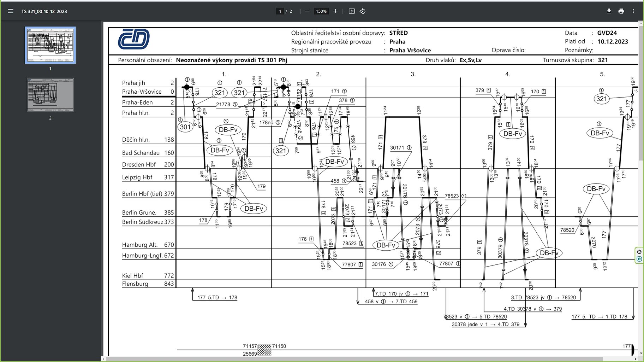The image size is (644, 362).
Task: Click the 'GVD24' data value
Action: (x=607, y=33)
